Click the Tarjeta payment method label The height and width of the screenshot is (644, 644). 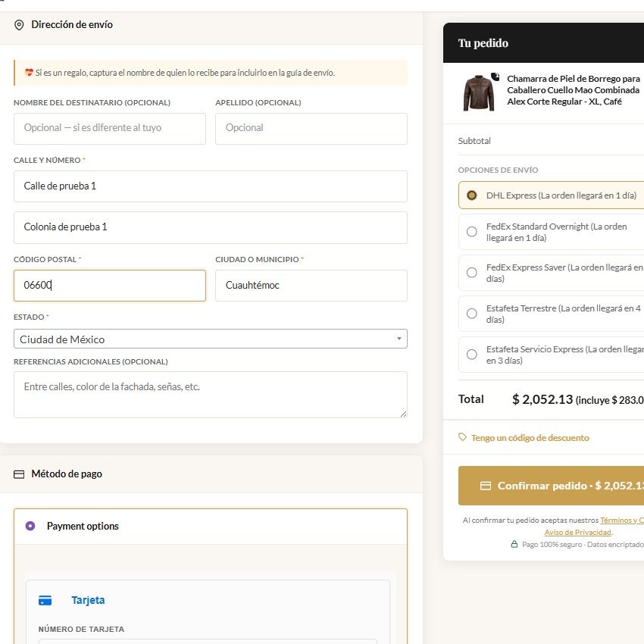tap(88, 601)
